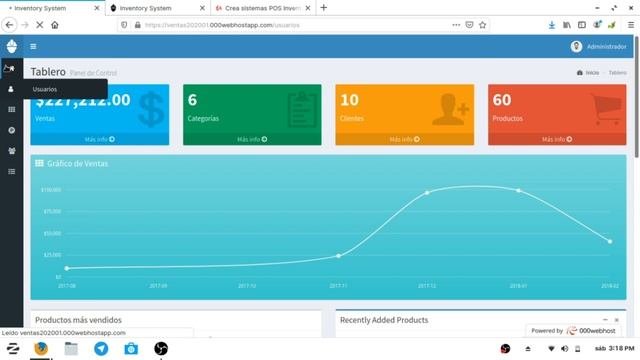Click the 2018-02 data point on the chart
The width and height of the screenshot is (640, 360).
(x=610, y=242)
